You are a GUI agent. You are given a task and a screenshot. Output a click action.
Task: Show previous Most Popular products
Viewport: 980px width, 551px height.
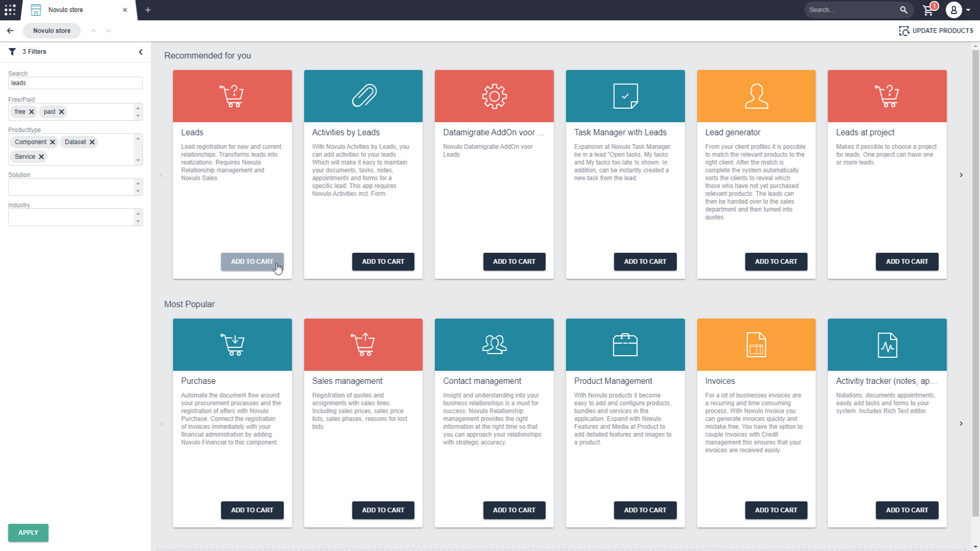click(162, 424)
